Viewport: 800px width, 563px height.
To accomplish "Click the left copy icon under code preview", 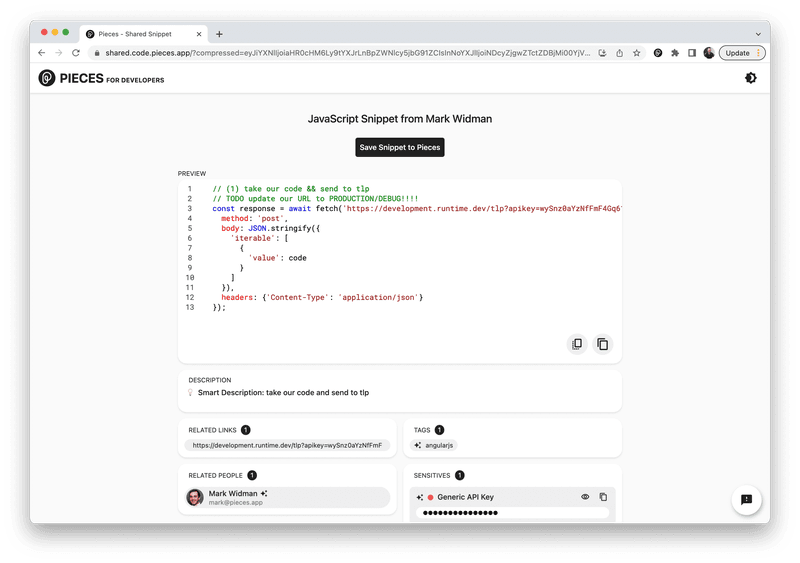I will coord(577,344).
